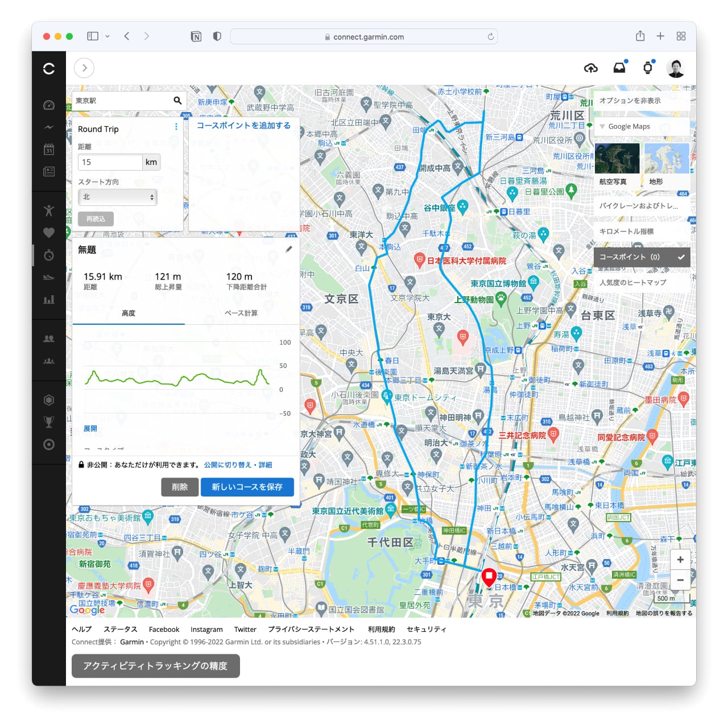Image resolution: width=728 pixels, height=728 pixels.
Task: Expand the Google Maps provider dropdown
Action: [x=642, y=126]
